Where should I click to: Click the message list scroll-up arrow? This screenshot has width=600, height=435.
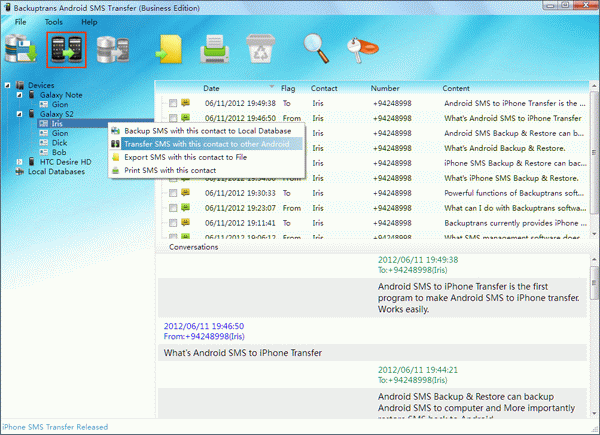pos(594,85)
